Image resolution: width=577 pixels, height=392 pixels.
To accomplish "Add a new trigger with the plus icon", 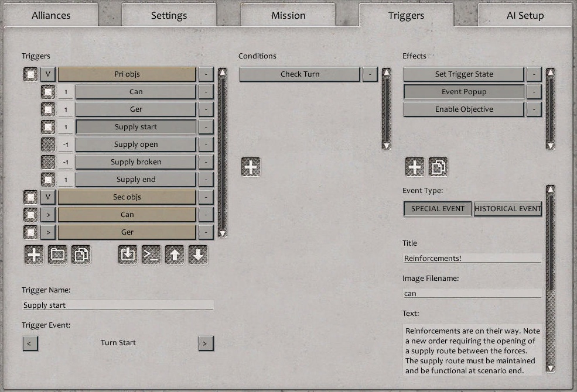I will pos(33,255).
